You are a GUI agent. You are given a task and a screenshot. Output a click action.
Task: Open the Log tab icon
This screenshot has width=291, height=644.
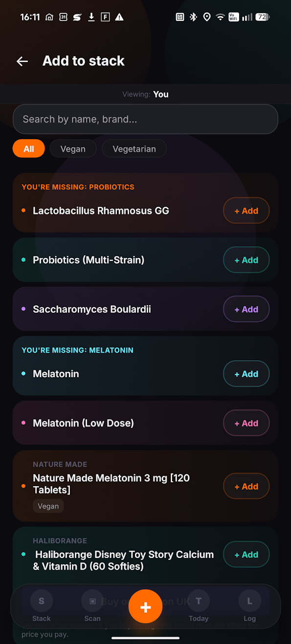point(249,601)
